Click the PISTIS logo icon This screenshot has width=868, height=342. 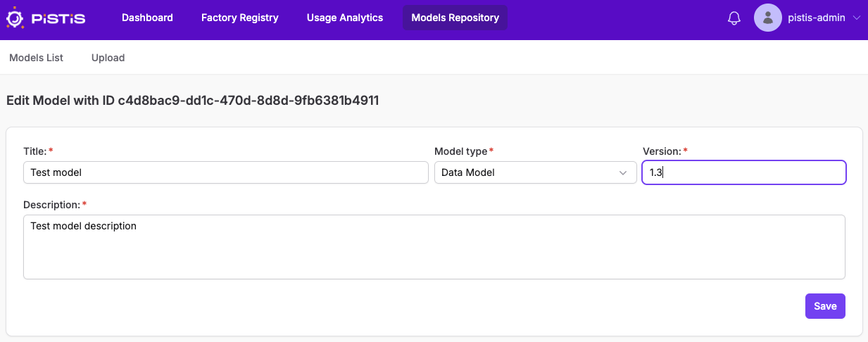coord(16,18)
